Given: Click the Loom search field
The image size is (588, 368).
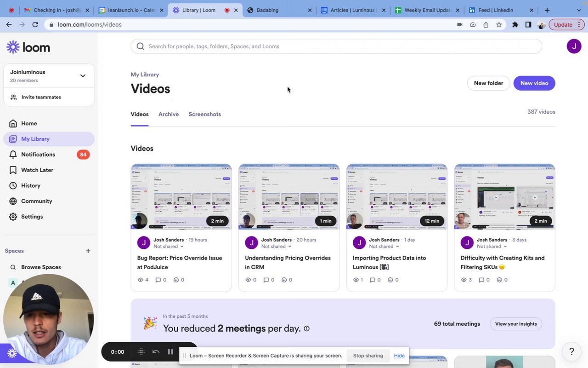Looking at the screenshot, I should 336,46.
